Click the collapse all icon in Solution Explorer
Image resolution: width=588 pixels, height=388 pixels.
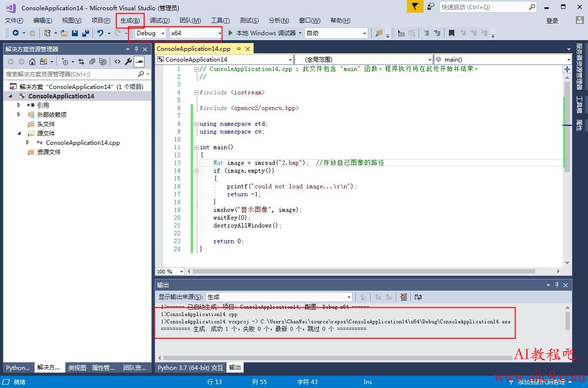click(92, 62)
